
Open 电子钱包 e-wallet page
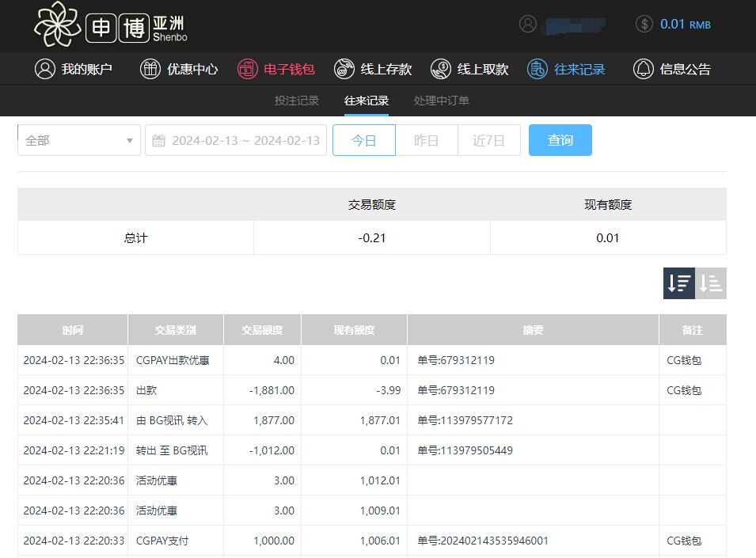click(x=276, y=69)
